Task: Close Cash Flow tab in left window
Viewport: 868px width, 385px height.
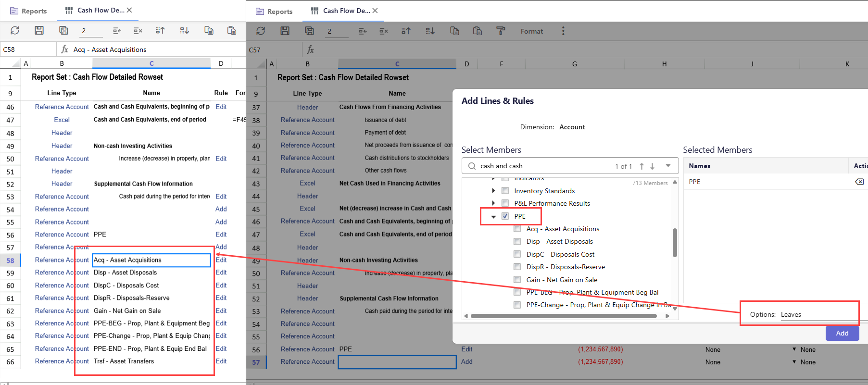Action: click(x=129, y=10)
